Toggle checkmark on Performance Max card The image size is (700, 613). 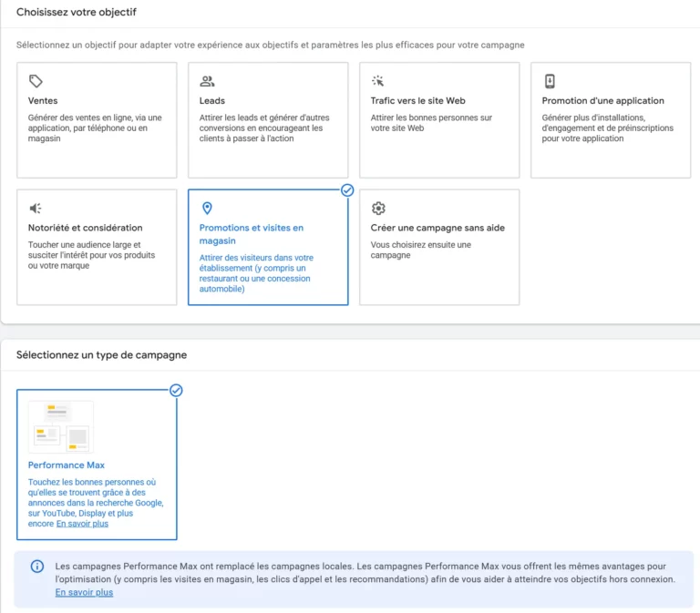coord(176,390)
